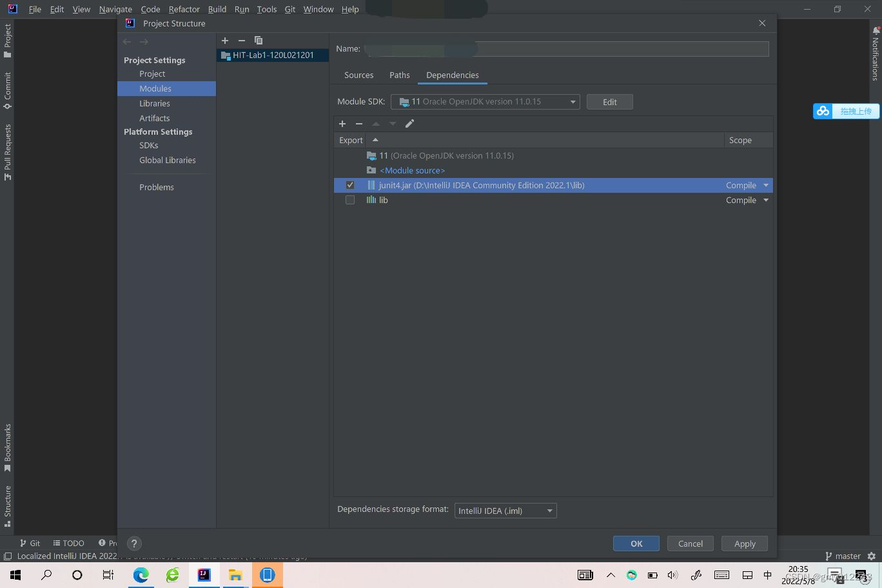
Task: Add a dependency with the plus icon
Action: point(342,124)
